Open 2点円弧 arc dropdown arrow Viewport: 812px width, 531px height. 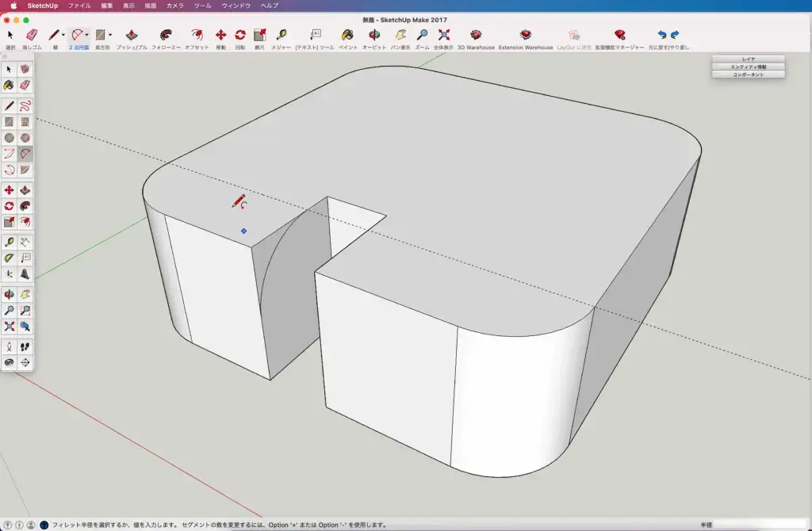click(x=86, y=35)
